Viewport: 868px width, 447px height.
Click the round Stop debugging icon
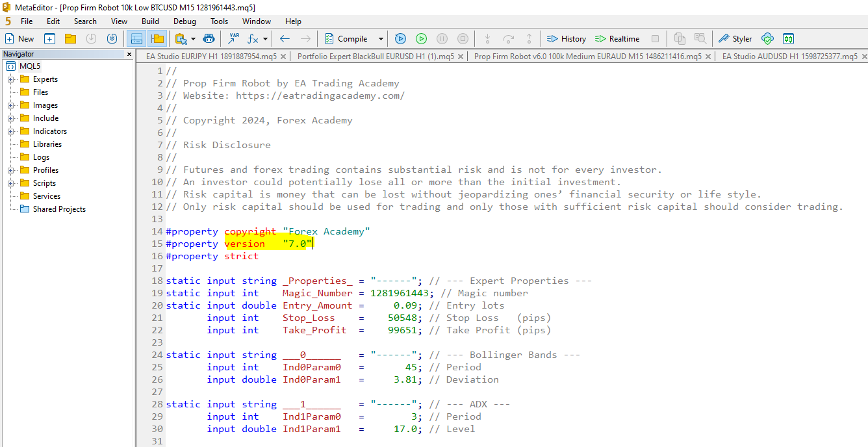tap(463, 39)
